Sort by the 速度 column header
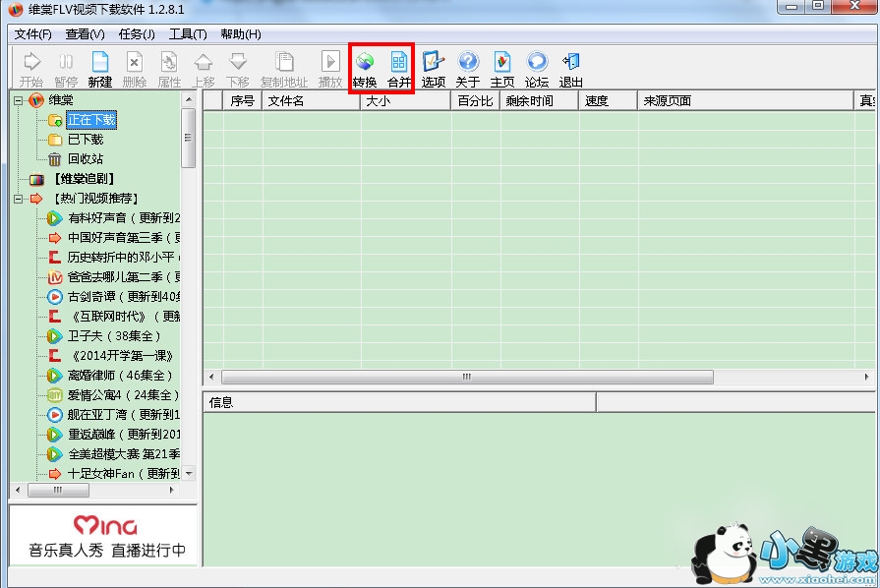880x588 pixels. pos(608,101)
